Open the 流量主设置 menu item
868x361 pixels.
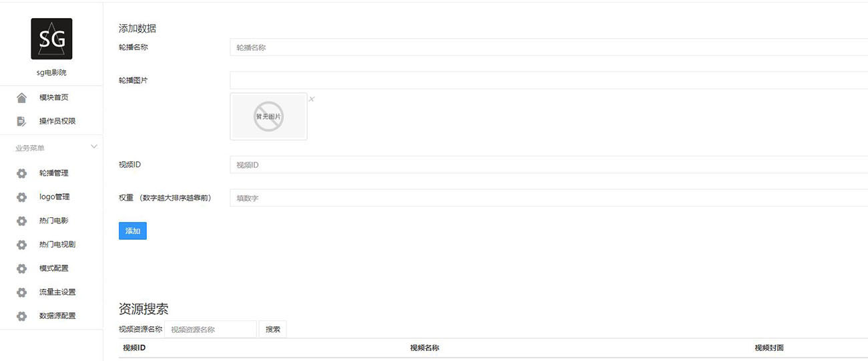pos(57,292)
